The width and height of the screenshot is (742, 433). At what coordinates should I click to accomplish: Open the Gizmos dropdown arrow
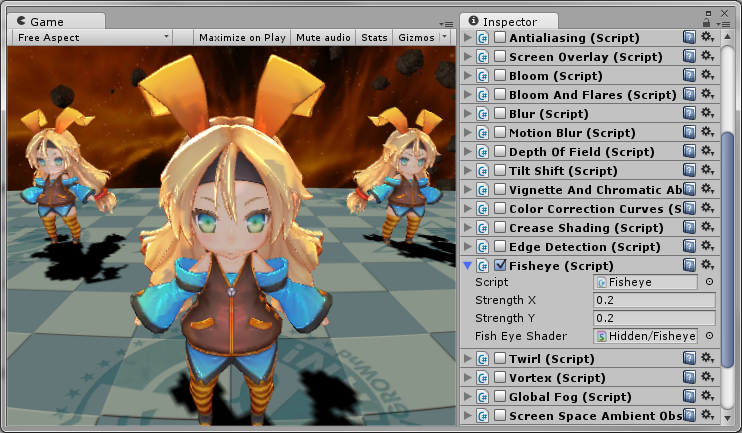pyautogui.click(x=444, y=37)
